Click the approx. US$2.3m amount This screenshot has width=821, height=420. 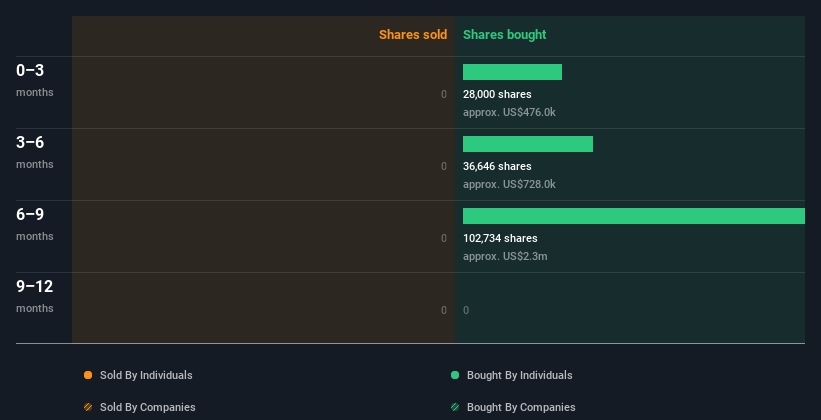pos(505,256)
